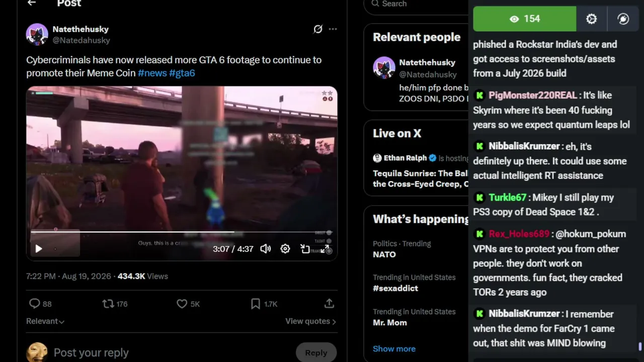Mute the video using the speaker icon
This screenshot has height=362, width=644.
coord(266,249)
